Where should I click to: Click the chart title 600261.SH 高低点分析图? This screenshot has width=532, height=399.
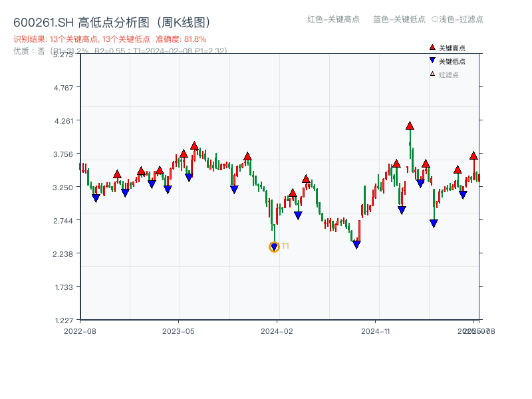pos(112,23)
